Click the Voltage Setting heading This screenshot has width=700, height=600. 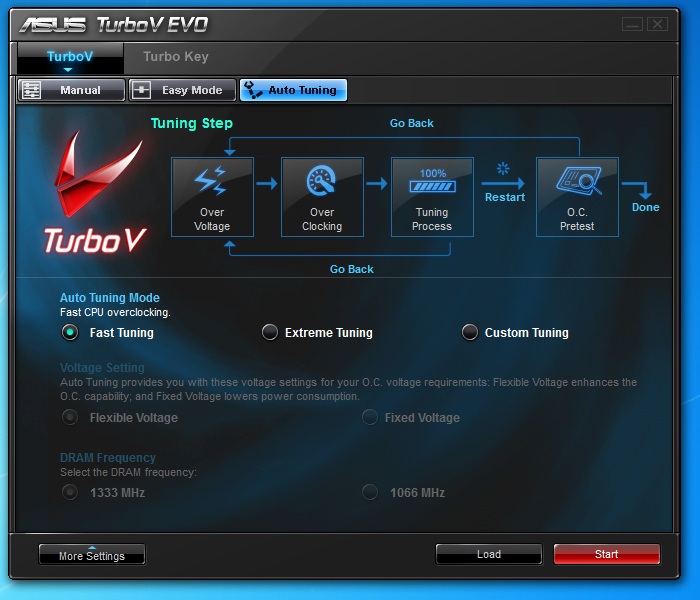tap(102, 368)
